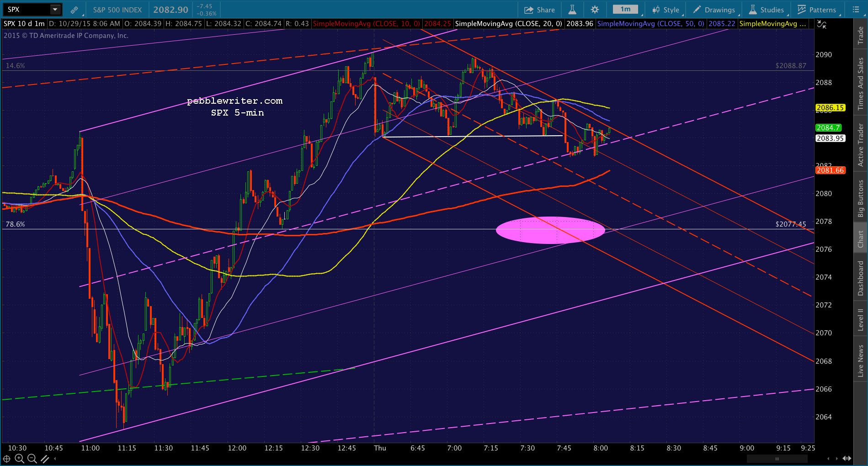Open the symbol dropdown arrow beside SPX

pyautogui.click(x=55, y=9)
